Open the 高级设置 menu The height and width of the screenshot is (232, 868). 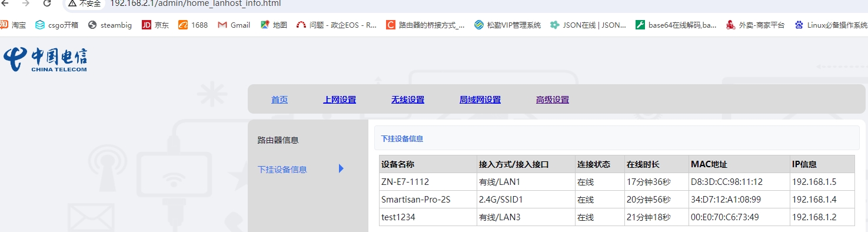tap(553, 100)
